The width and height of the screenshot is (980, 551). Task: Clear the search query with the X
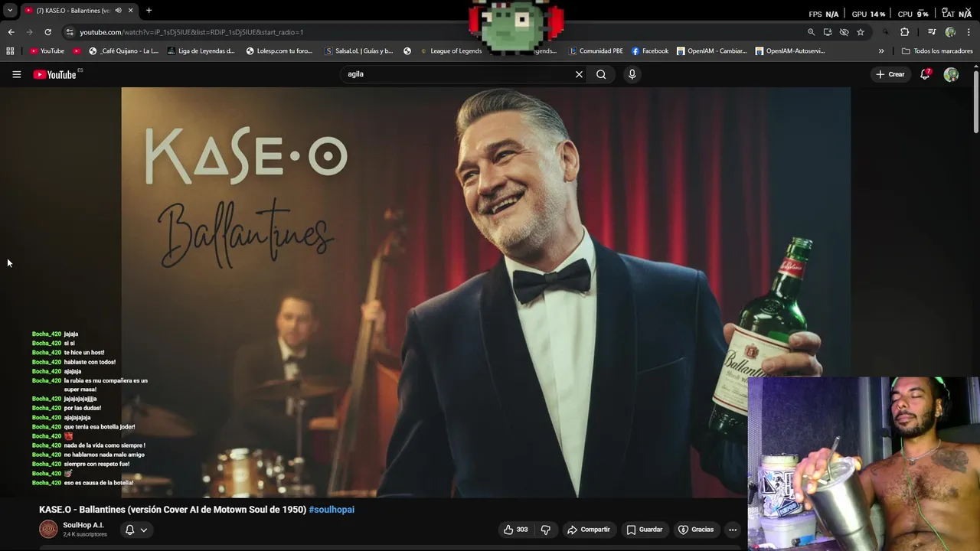[x=579, y=74]
